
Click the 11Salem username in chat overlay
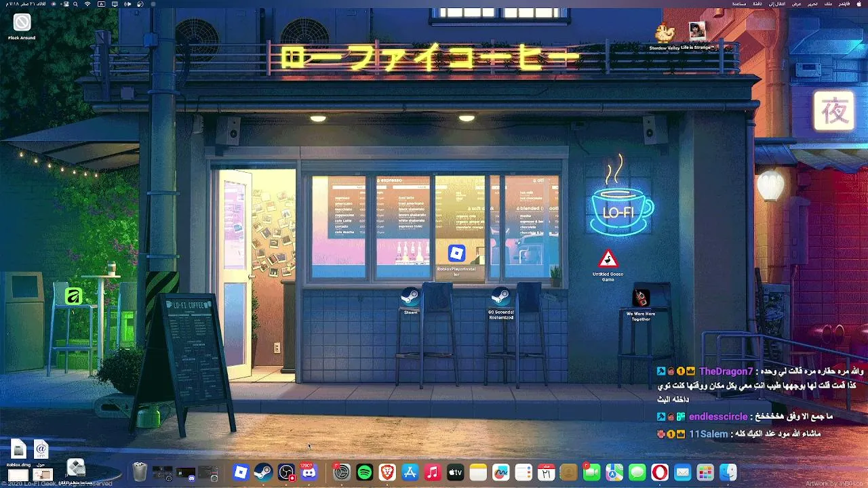coord(709,434)
